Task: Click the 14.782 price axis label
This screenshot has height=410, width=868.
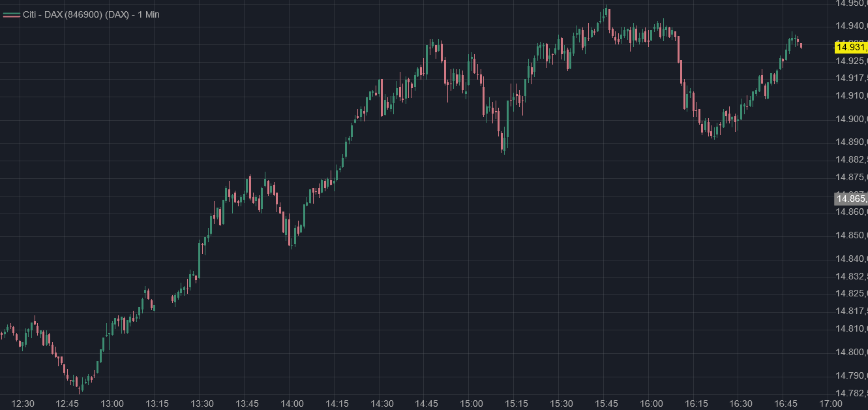Action: click(851, 393)
